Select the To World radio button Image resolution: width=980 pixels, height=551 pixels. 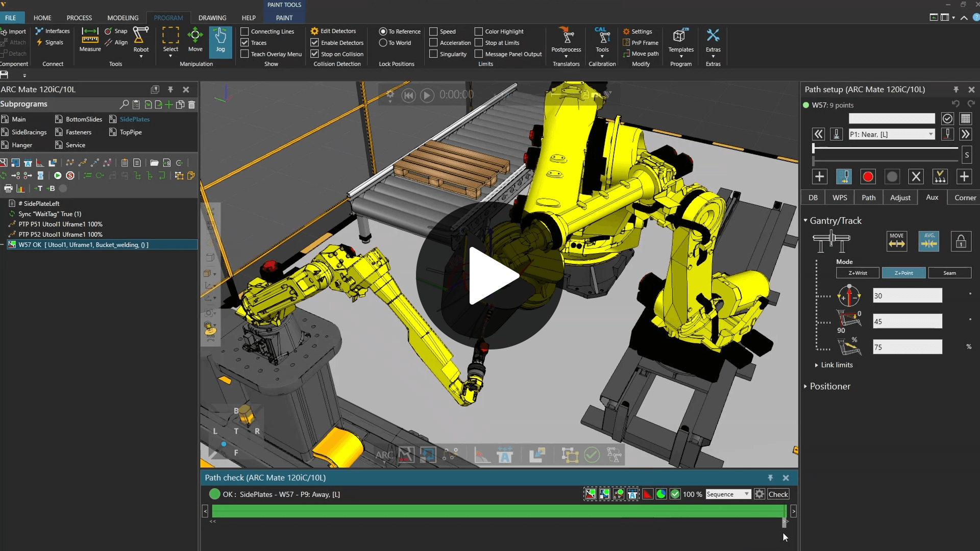pos(383,43)
